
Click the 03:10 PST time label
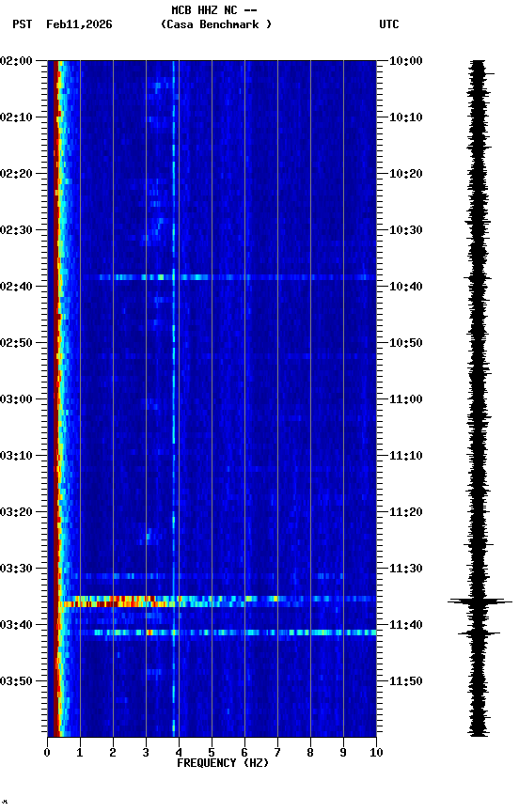tap(16, 456)
